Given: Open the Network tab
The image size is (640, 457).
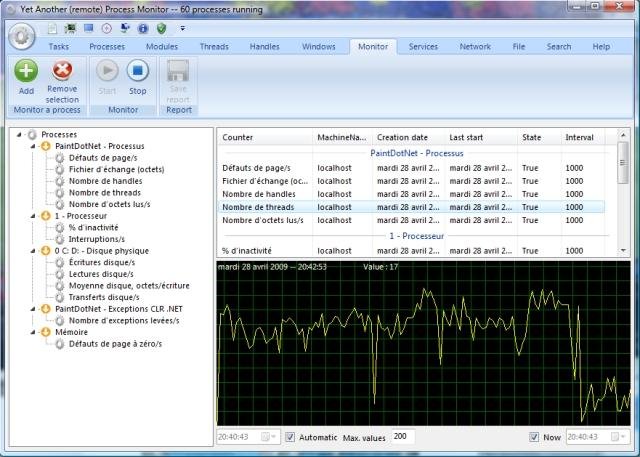Looking at the screenshot, I should pyautogui.click(x=475, y=47).
